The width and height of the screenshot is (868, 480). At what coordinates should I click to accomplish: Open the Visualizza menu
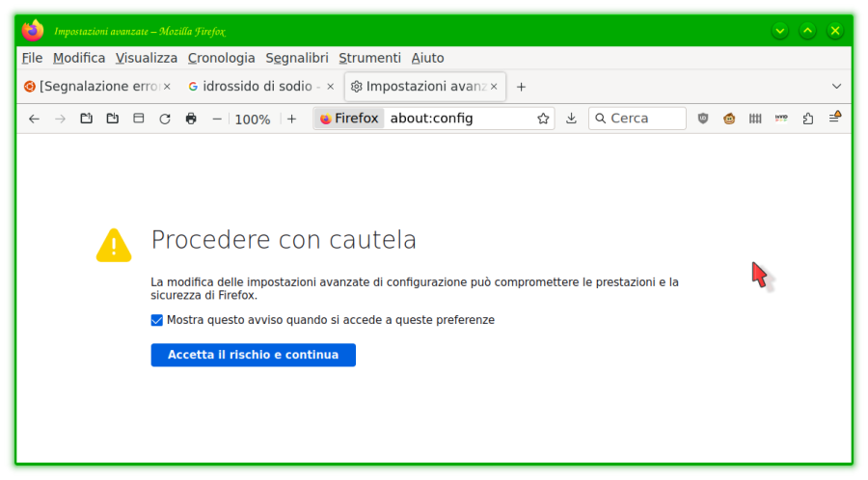pos(147,58)
